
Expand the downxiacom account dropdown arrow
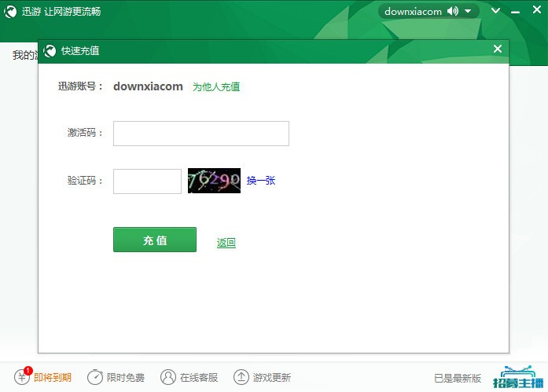tap(468, 12)
